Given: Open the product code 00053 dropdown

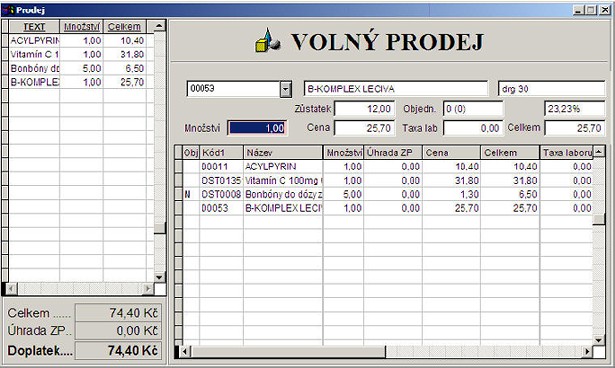Looking at the screenshot, I should pos(286,89).
